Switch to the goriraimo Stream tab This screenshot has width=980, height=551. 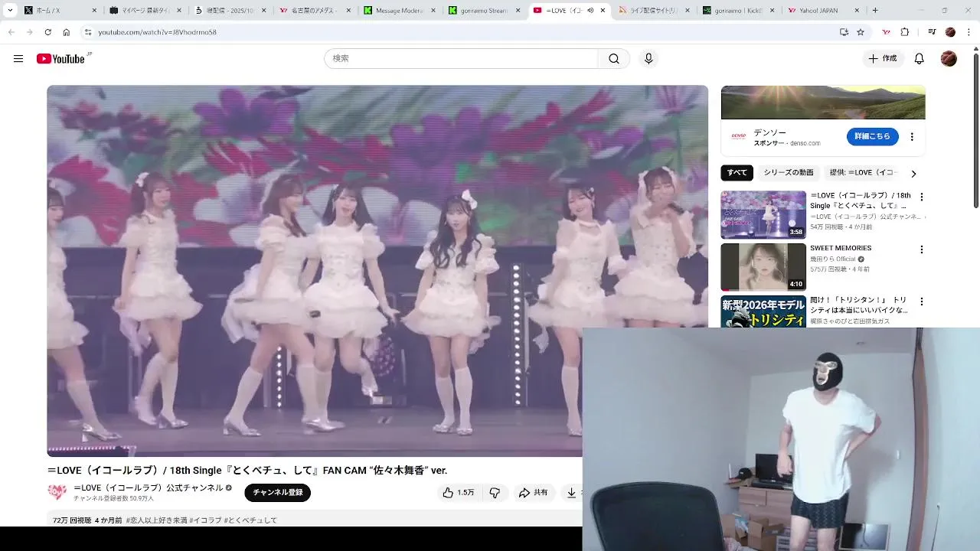483,11
